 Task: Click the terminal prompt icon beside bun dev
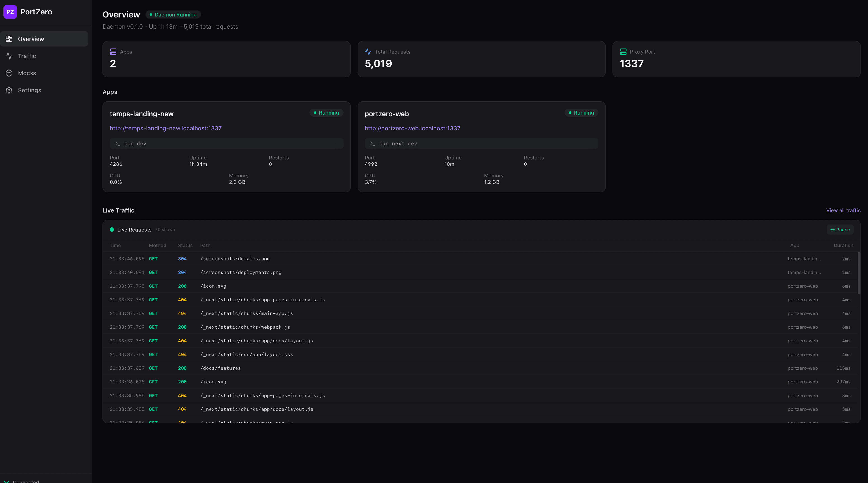[x=117, y=143]
